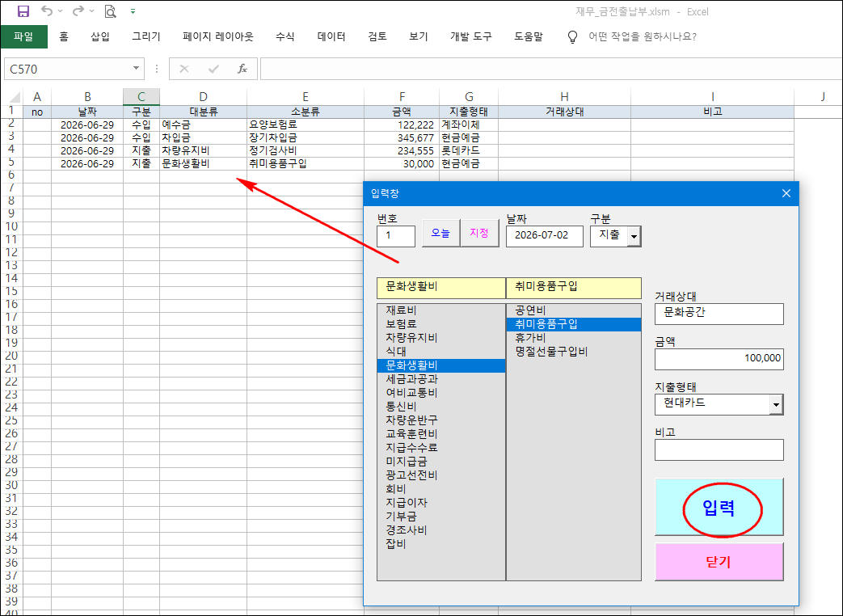Click cell containing 롯데카드

pyautogui.click(x=469, y=150)
